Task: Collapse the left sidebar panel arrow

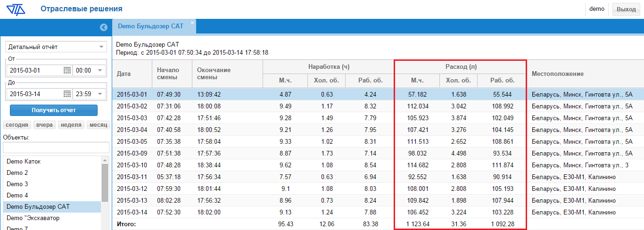Action: coord(104,28)
